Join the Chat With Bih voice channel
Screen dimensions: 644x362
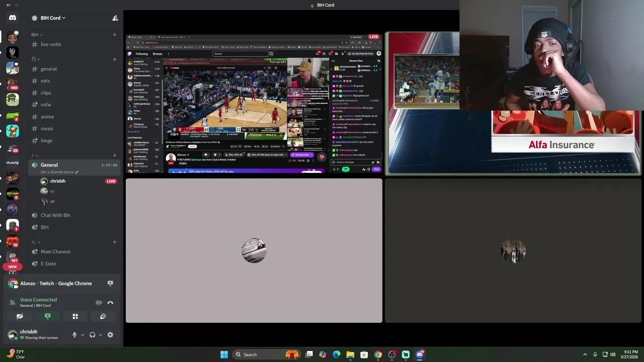(x=73, y=215)
